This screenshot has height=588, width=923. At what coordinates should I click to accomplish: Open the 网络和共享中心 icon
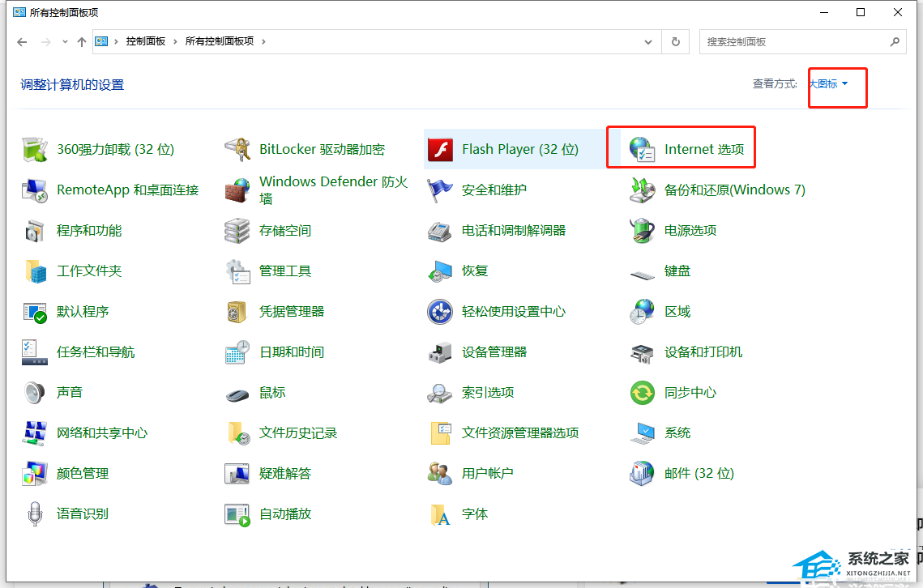click(x=35, y=433)
